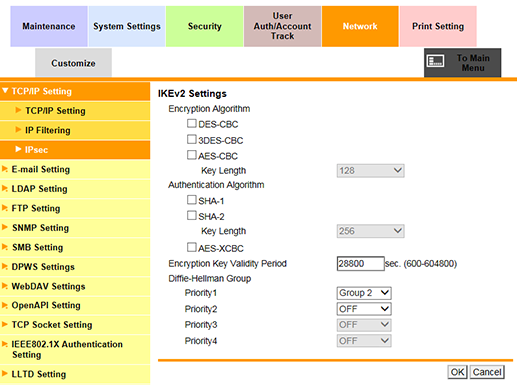The height and width of the screenshot is (385, 517).
Task: Click the arrow icon beside IP Filtering
Action: point(18,130)
